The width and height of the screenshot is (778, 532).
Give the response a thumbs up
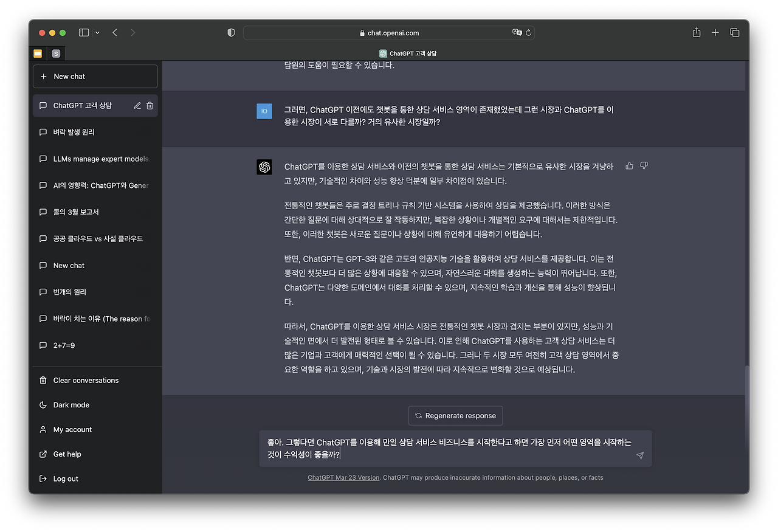click(x=628, y=165)
